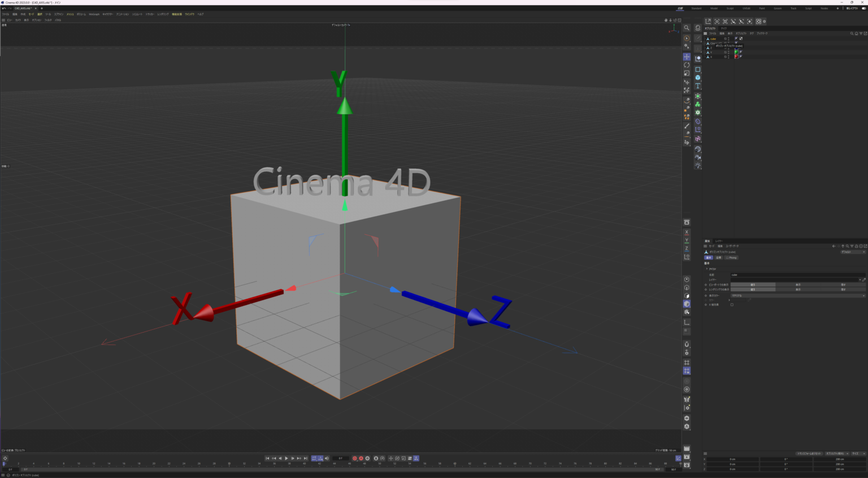The width and height of the screenshot is (868, 478).
Task: Open the デフォルト preset dropdown in Attributes
Action: 853,252
